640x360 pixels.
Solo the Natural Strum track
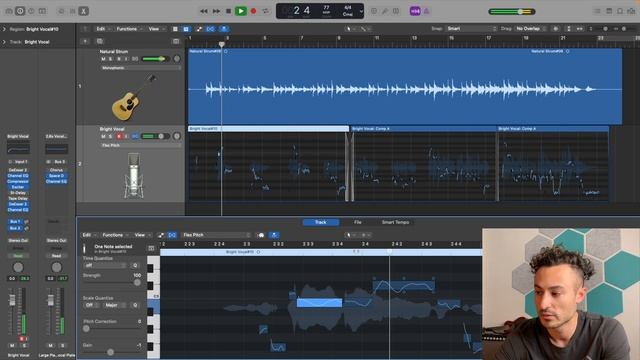(111, 59)
